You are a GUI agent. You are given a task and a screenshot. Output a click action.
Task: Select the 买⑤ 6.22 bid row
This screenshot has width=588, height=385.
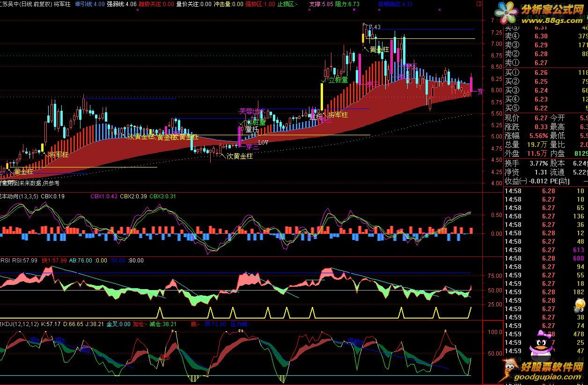546,109
